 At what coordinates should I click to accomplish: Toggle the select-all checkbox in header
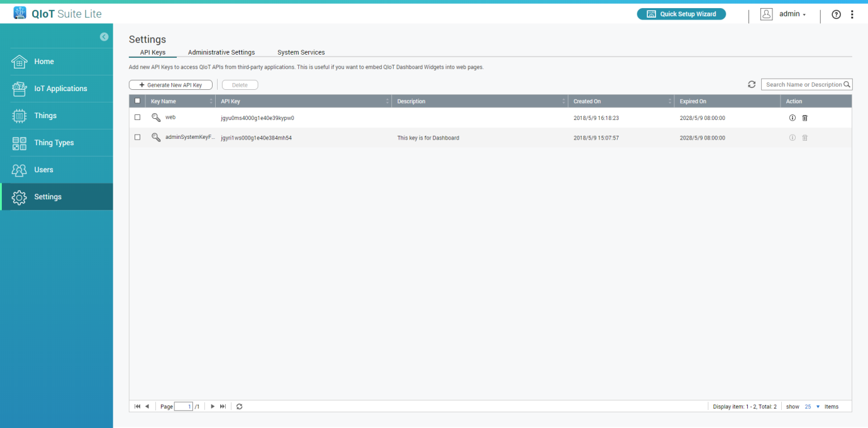point(138,101)
